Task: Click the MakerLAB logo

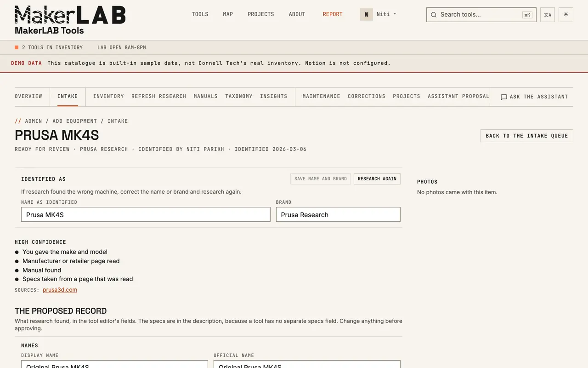Action: 70,15
